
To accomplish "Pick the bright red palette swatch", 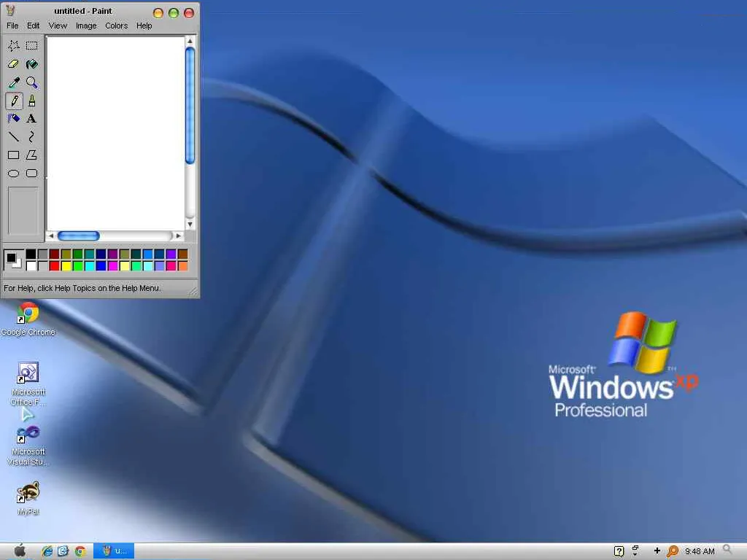I will point(54,265).
